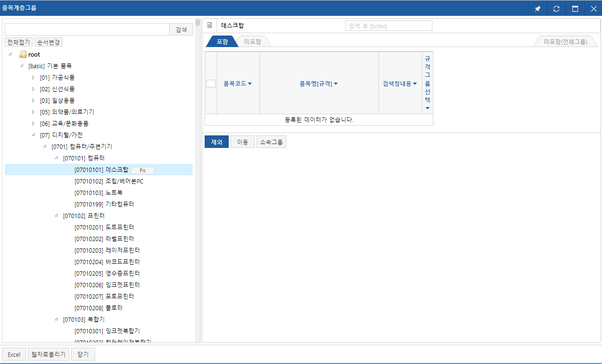Pin the window with the pushpin icon
This screenshot has width=602, height=364.
click(538, 9)
